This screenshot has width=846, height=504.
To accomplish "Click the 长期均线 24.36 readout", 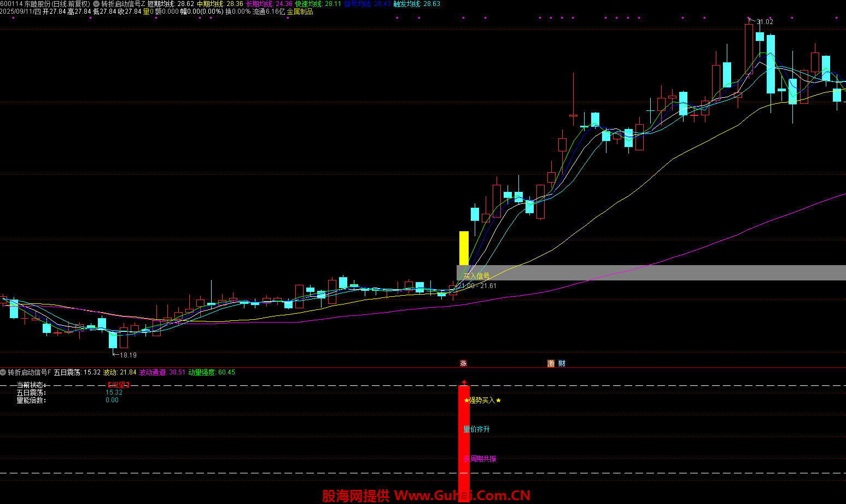I will pyautogui.click(x=269, y=4).
